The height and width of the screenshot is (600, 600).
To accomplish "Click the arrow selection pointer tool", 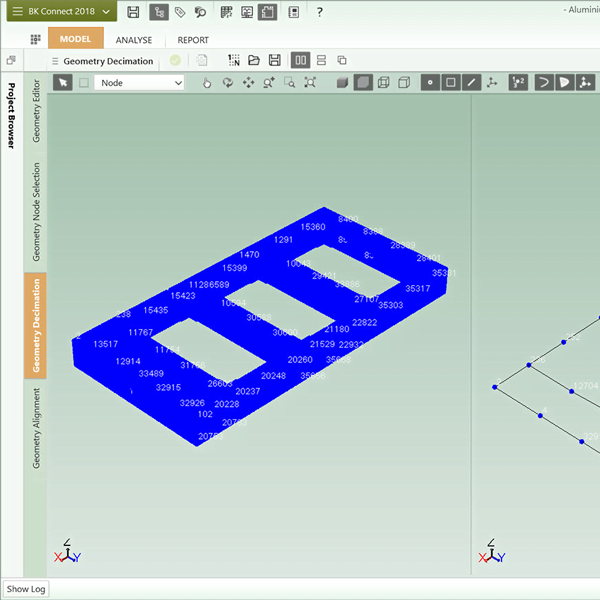I will pos(62,83).
